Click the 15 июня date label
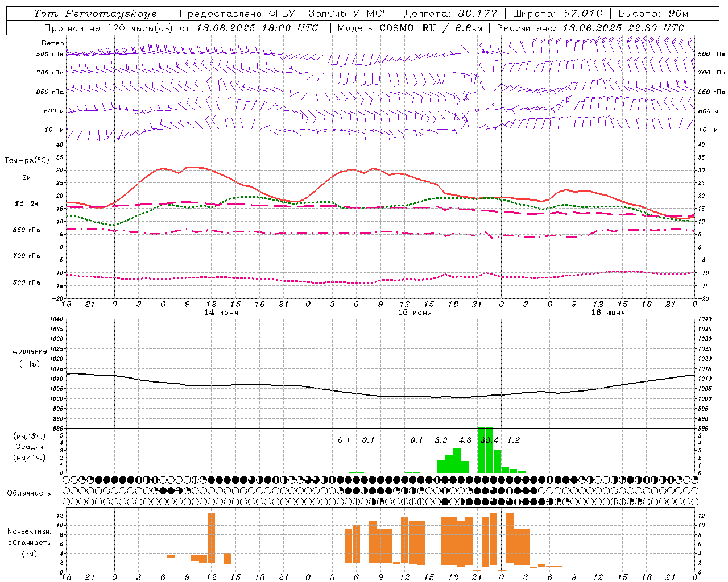This screenshot has height=582, width=728. tap(415, 313)
